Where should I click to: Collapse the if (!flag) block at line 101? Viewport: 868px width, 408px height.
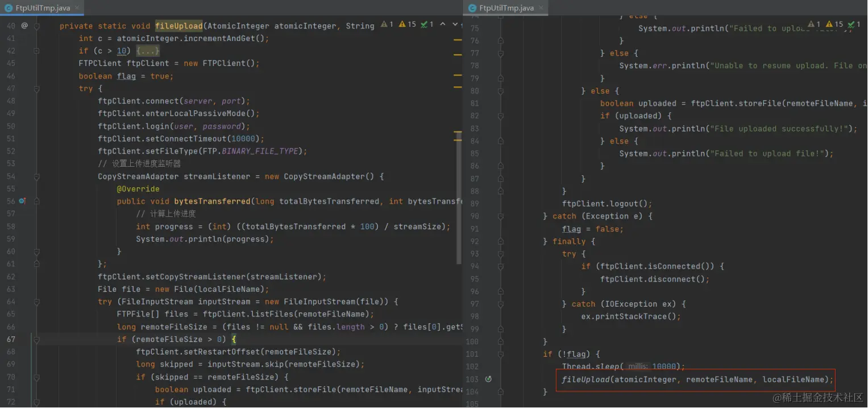(x=501, y=354)
